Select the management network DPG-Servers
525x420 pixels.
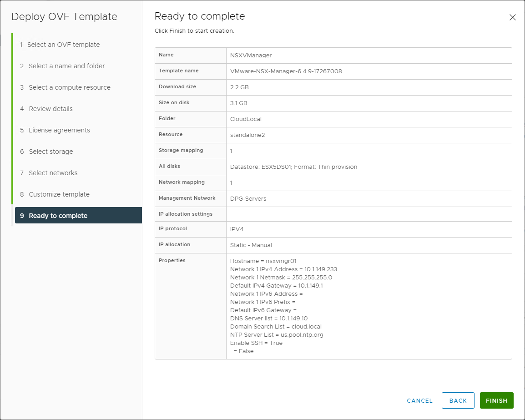(x=248, y=198)
